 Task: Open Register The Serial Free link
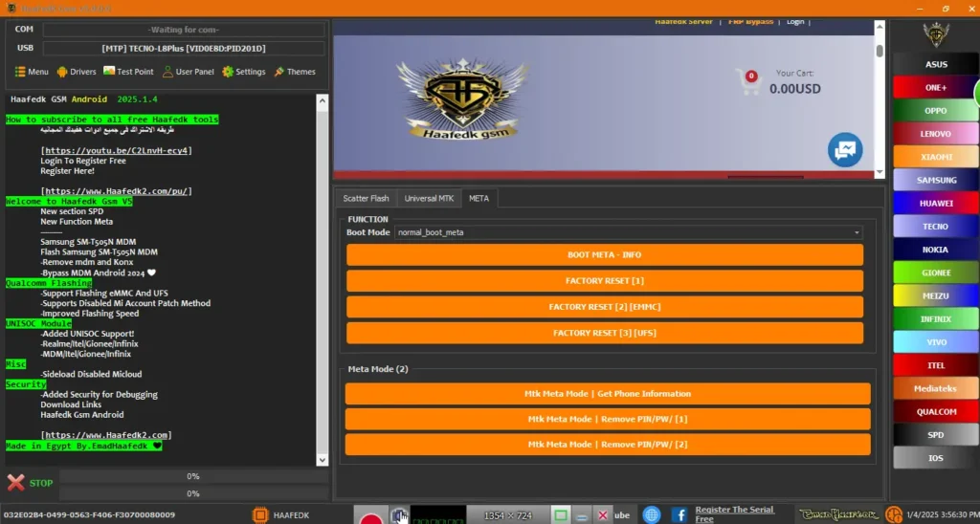[734, 514]
